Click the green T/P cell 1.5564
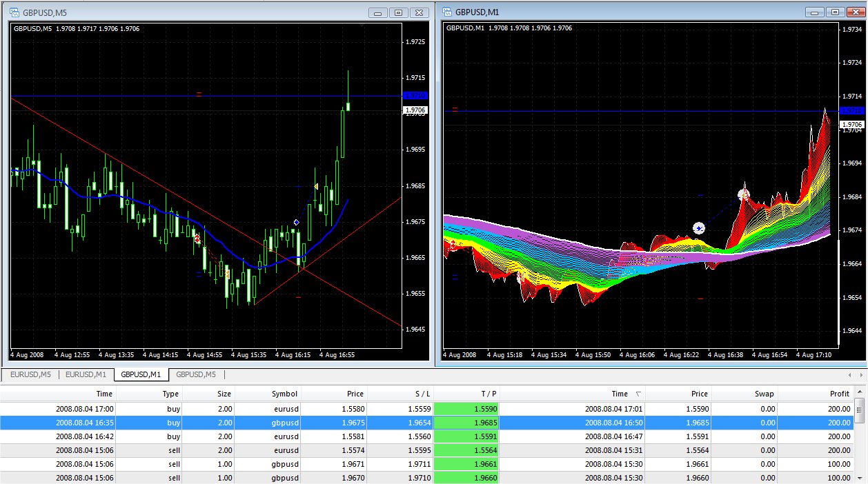Image resolution: width=868 pixels, height=484 pixels. [466, 450]
